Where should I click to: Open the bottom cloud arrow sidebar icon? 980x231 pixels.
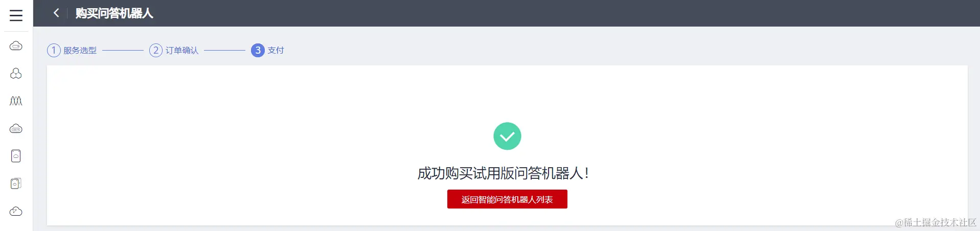pos(16,211)
